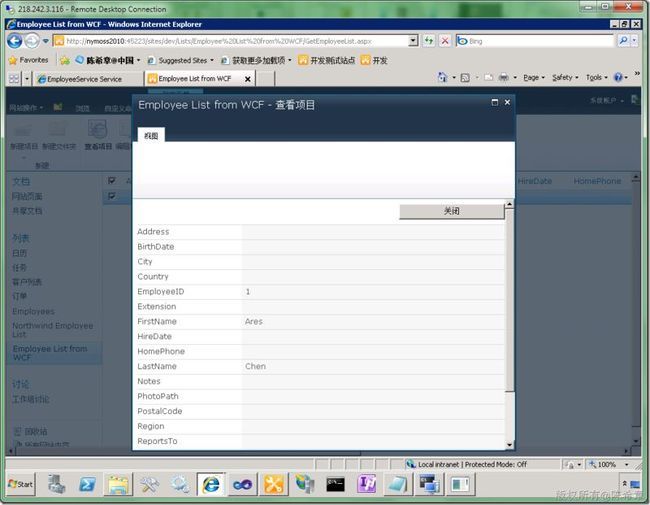Open Employees link in left navigation
The image size is (650, 505).
(x=33, y=311)
